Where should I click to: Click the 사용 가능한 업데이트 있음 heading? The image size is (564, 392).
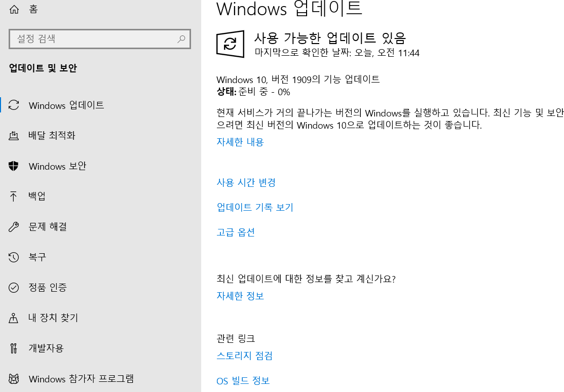pyautogui.click(x=330, y=38)
